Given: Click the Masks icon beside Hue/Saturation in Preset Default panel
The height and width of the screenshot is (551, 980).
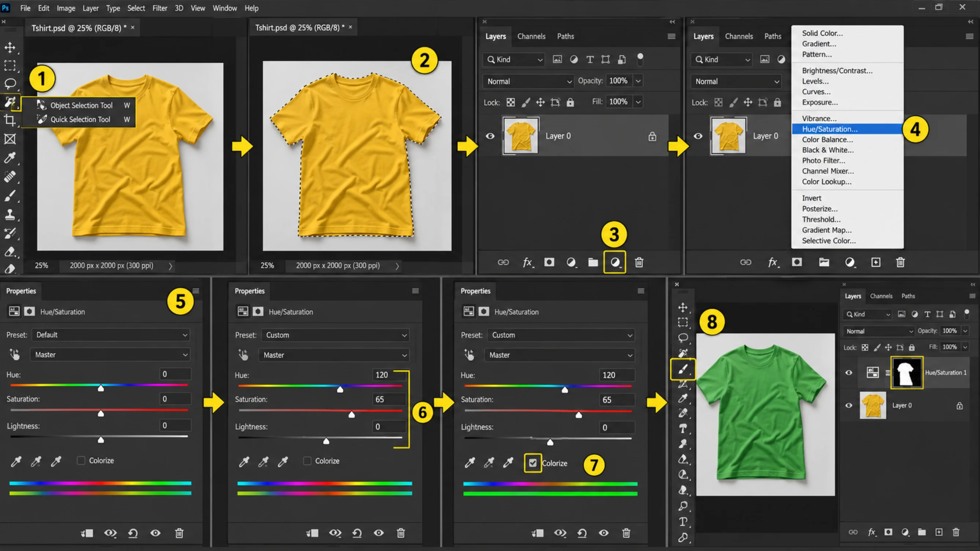Looking at the screenshot, I should point(29,311).
